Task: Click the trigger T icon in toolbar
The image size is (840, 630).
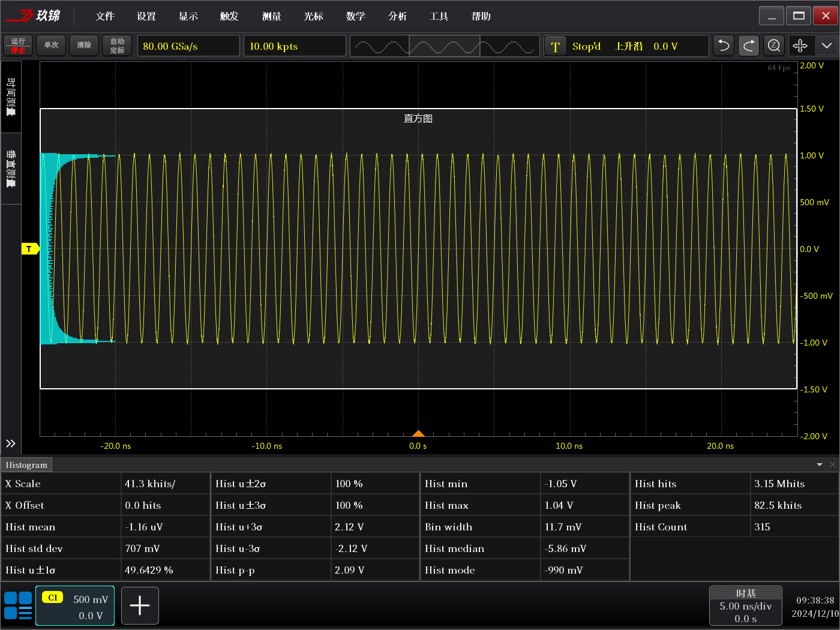Action: tap(556, 46)
